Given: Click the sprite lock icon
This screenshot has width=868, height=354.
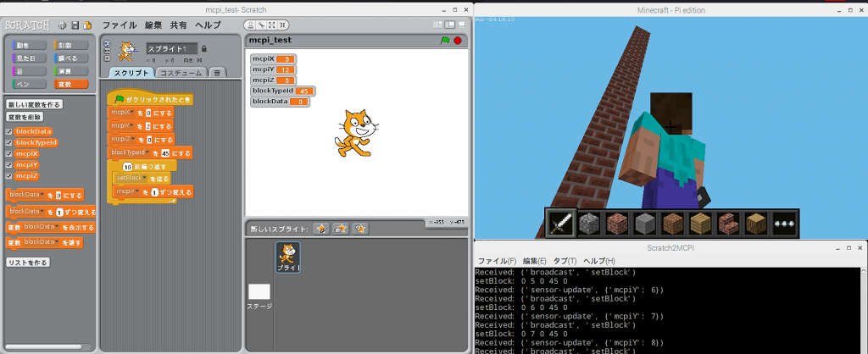Looking at the screenshot, I should [203, 48].
